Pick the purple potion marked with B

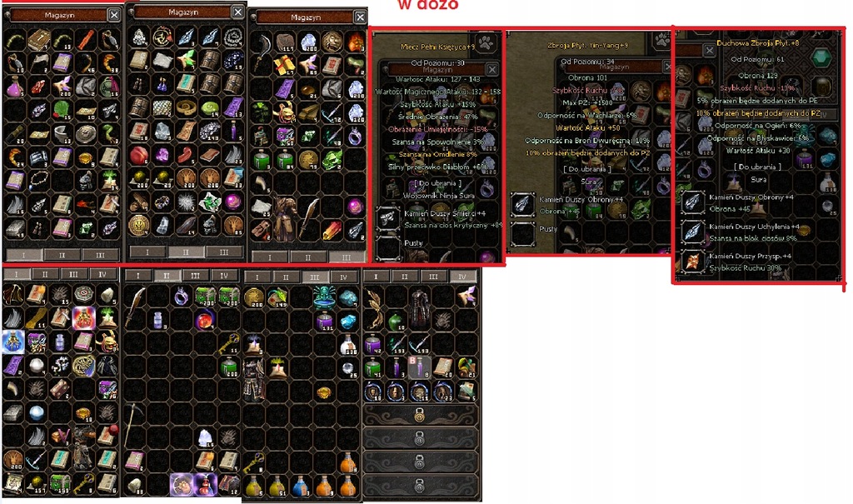(x=420, y=367)
